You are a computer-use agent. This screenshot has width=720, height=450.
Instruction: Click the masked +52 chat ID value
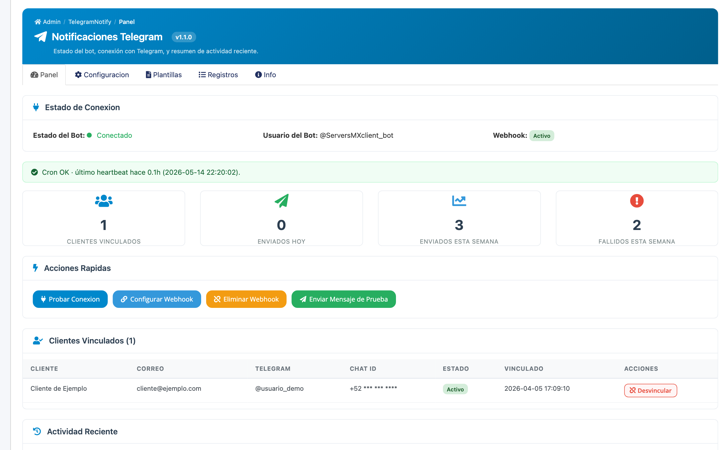coord(373,388)
